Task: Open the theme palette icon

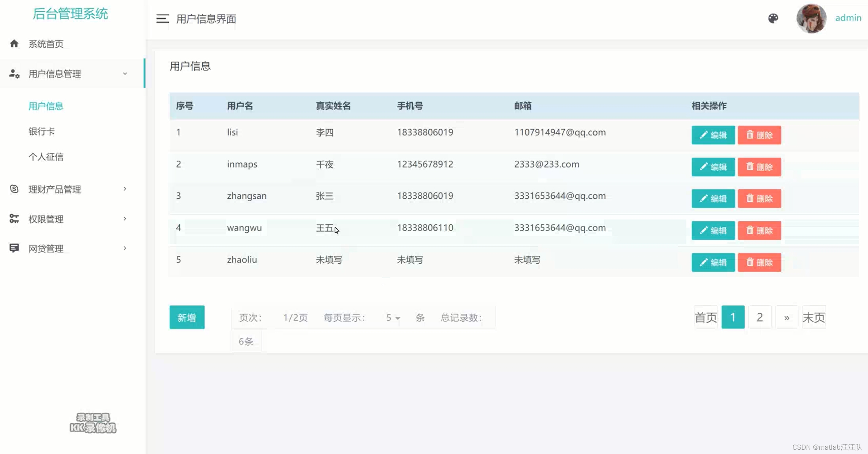Action: coord(773,18)
